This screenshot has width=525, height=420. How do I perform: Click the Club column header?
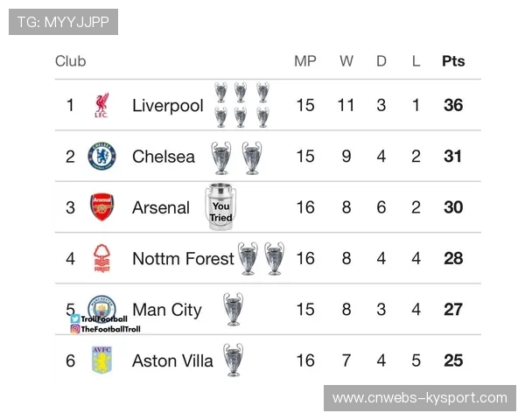point(71,61)
